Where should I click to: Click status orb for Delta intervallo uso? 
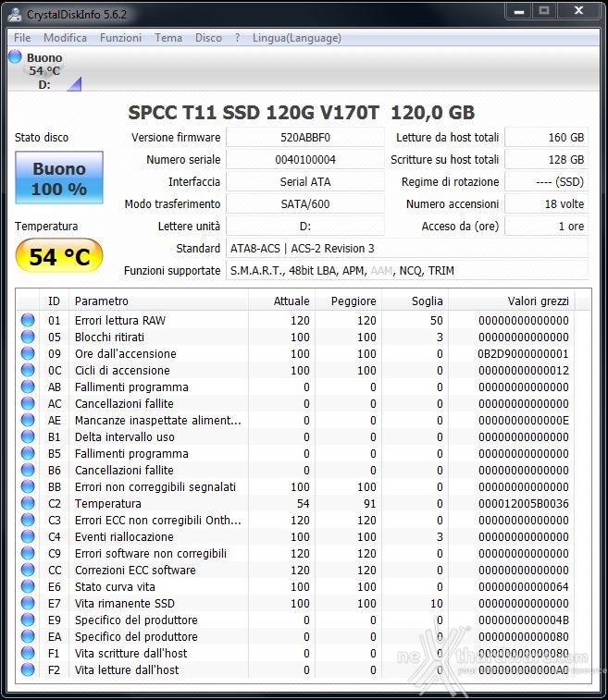click(x=28, y=436)
